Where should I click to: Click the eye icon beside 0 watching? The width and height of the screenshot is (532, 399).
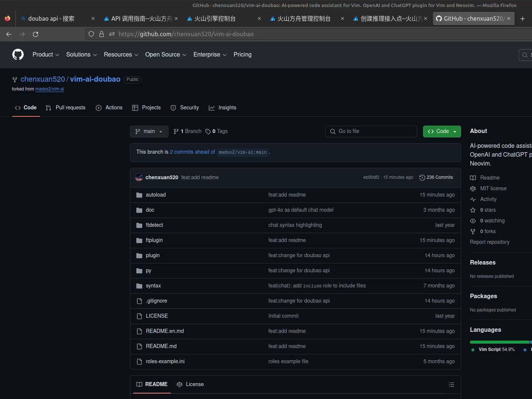click(x=473, y=221)
